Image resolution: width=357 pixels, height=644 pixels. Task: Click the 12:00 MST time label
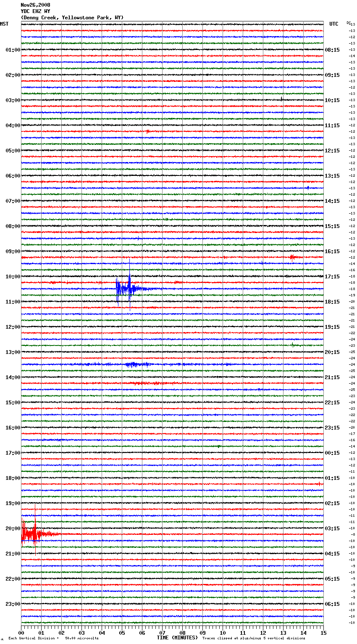[13, 327]
